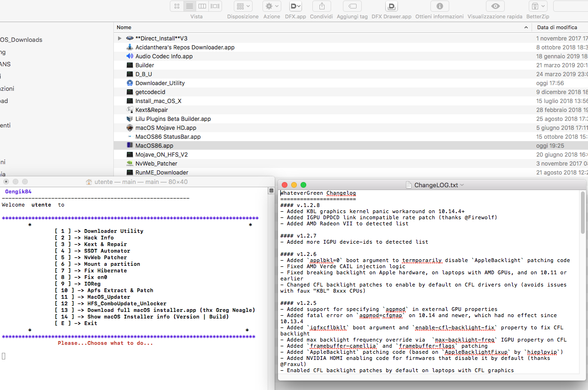588x390 pixels.
Task: Click 'oggi 19:25' modification date
Action: click(550, 145)
